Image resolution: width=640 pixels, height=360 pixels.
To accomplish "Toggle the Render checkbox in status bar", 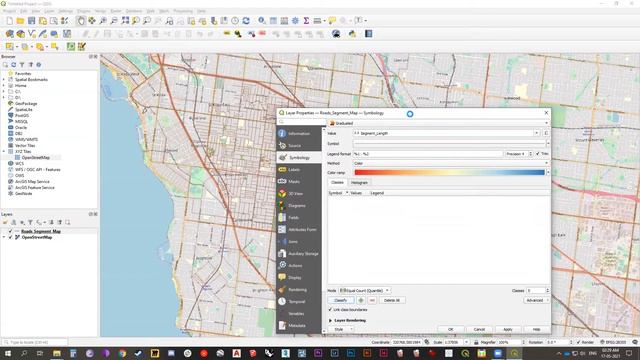I will (x=578, y=342).
